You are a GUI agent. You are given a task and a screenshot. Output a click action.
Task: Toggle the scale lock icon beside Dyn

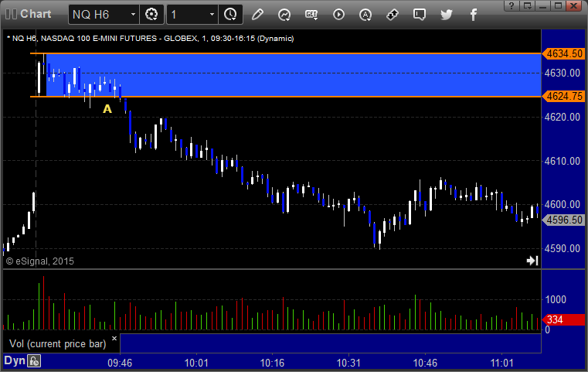(34, 361)
